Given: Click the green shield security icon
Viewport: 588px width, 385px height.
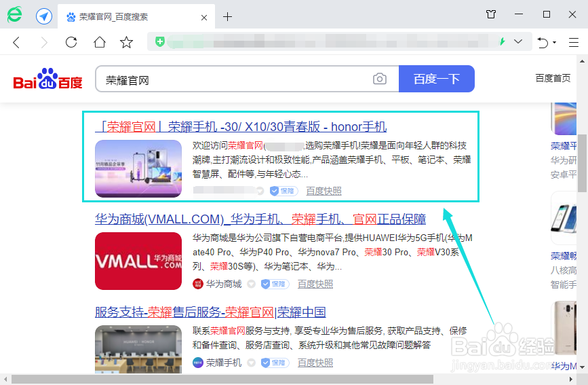Looking at the screenshot, I should click(160, 41).
